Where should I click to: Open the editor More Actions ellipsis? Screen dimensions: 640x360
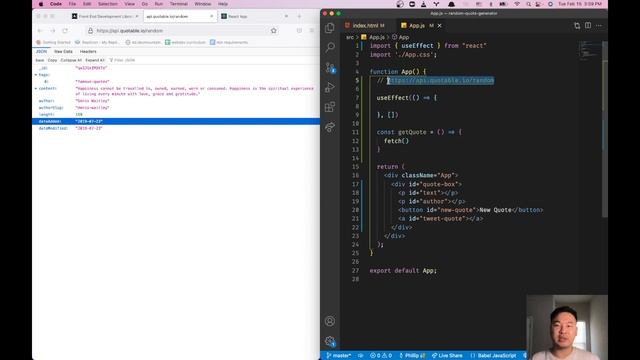[599, 26]
